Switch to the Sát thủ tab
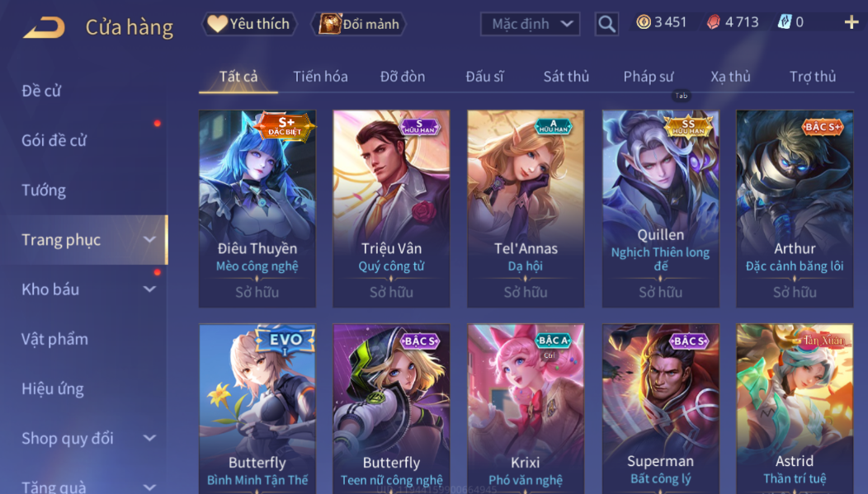 [x=566, y=77]
